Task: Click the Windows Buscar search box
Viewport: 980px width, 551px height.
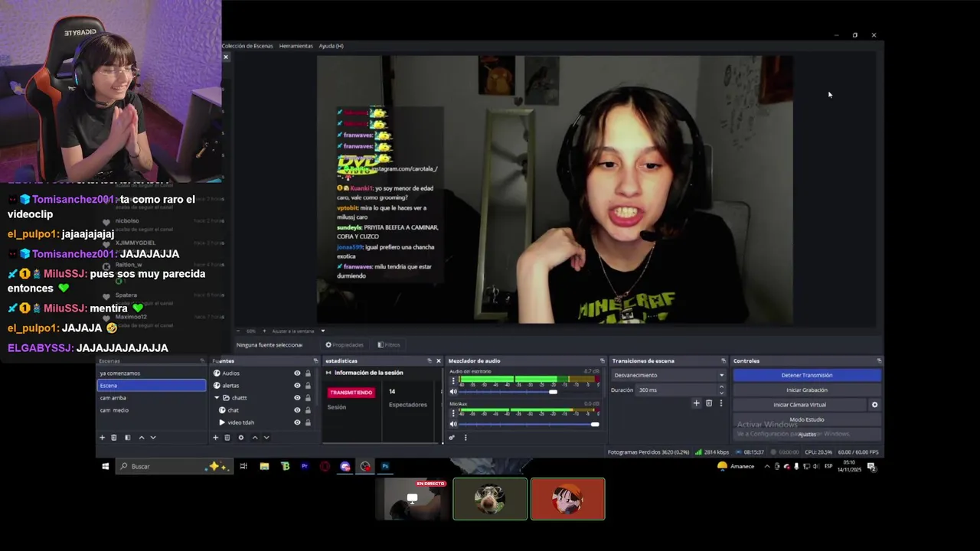Action: coord(174,466)
